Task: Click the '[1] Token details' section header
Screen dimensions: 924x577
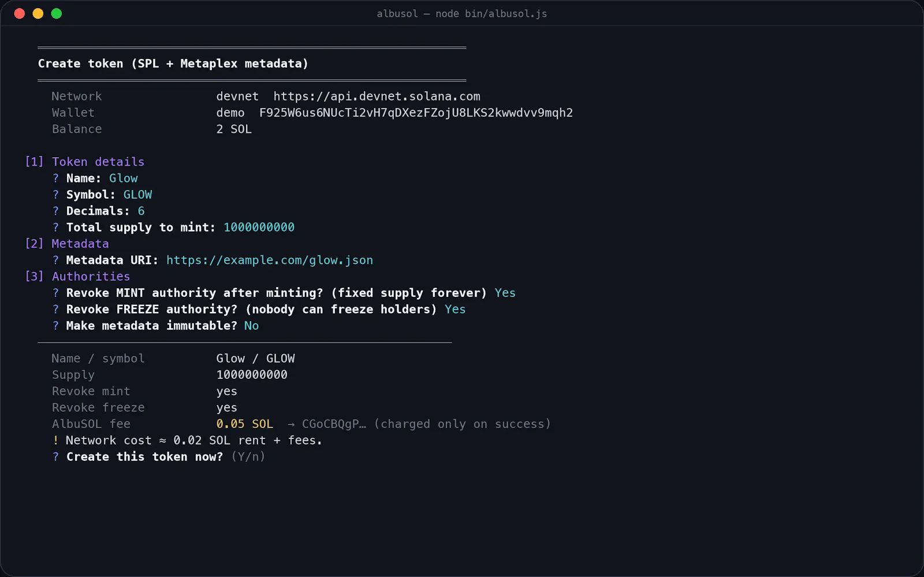Action: click(x=85, y=162)
